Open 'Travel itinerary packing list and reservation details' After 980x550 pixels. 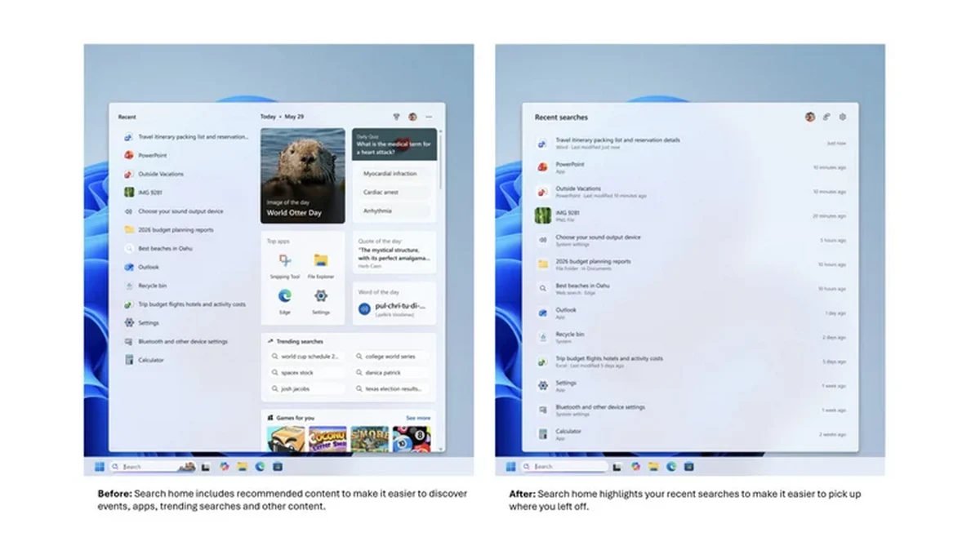[x=691, y=143]
